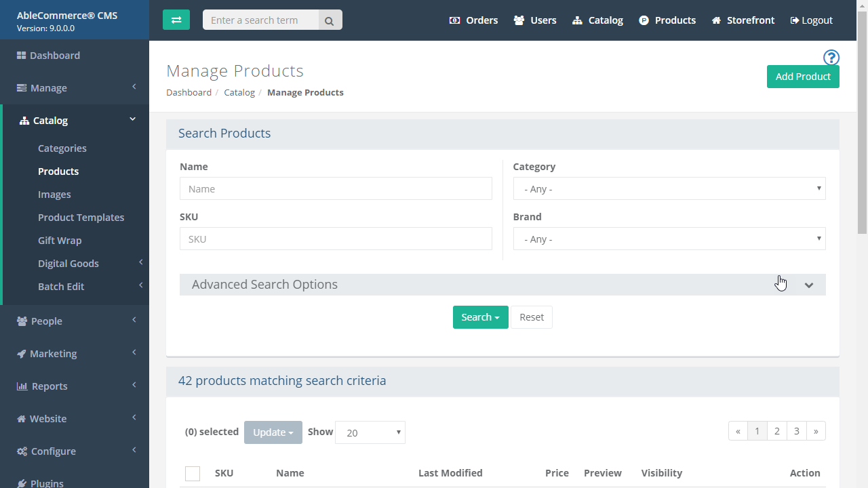The image size is (868, 488).
Task: Click the next page arrow
Action: [816, 431]
